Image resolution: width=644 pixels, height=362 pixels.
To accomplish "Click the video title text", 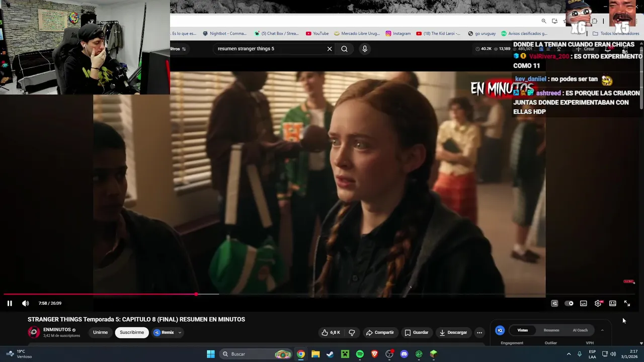I will (136, 319).
